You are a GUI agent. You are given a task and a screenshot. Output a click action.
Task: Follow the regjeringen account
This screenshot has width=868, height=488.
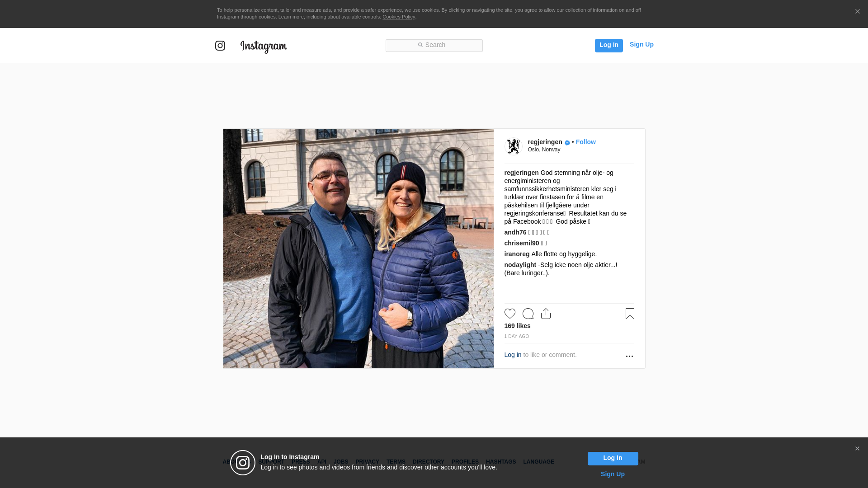click(585, 142)
